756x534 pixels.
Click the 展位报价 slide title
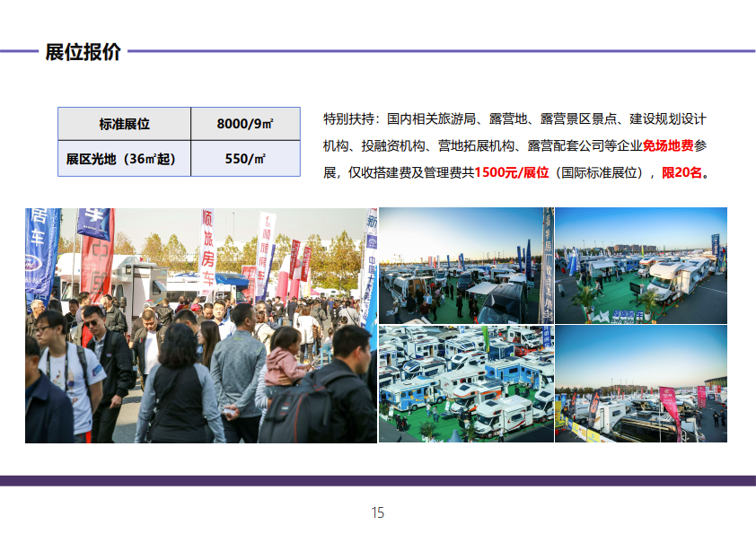coord(83,52)
